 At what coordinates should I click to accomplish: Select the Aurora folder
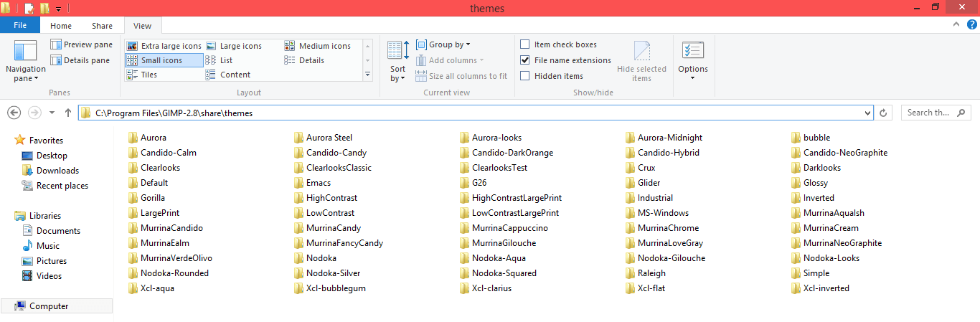(147, 138)
